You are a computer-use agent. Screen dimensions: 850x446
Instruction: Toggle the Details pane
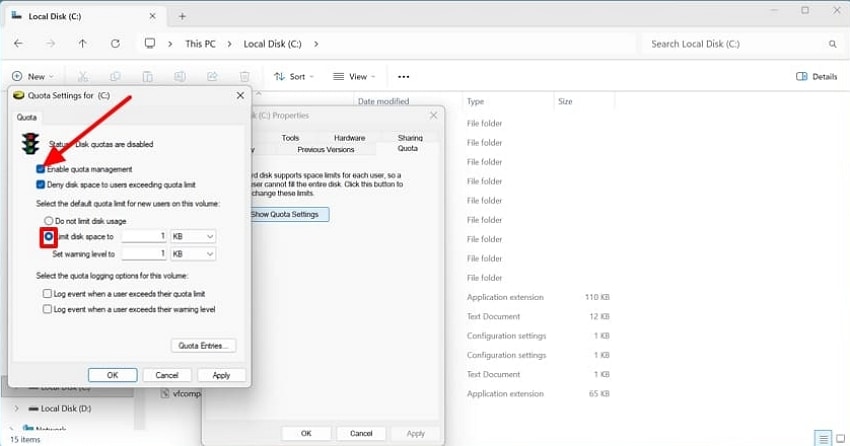click(816, 76)
